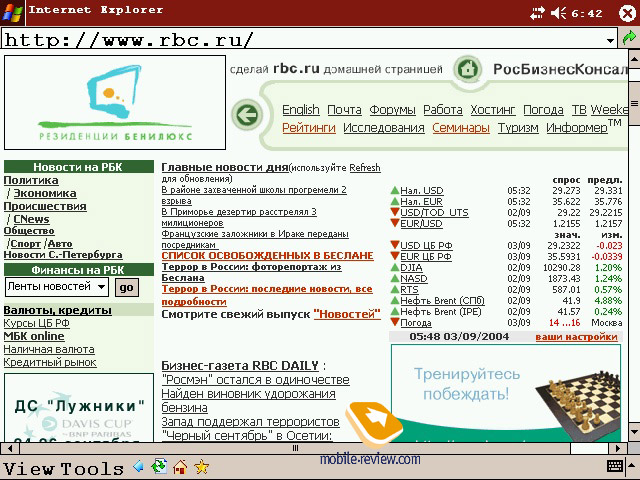
Task: Open the ваши настройки link
Action: [x=576, y=337]
